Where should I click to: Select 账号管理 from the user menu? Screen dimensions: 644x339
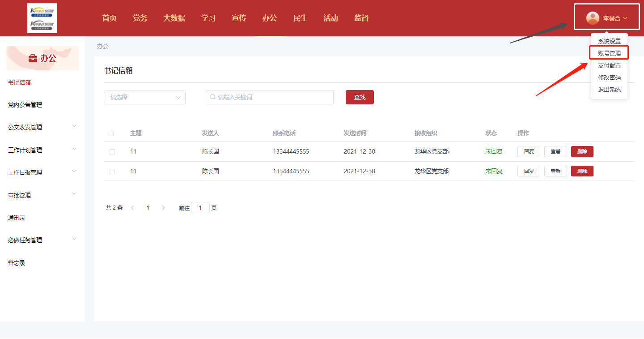[609, 53]
